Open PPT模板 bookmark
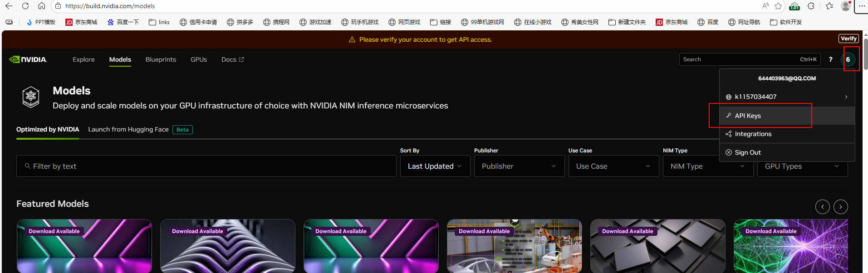868x273 pixels. pyautogui.click(x=41, y=22)
